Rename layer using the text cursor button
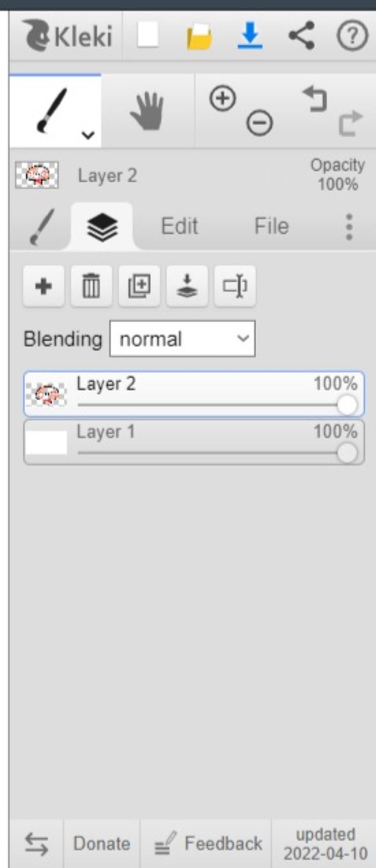The height and width of the screenshot is (868, 376). [x=235, y=286]
